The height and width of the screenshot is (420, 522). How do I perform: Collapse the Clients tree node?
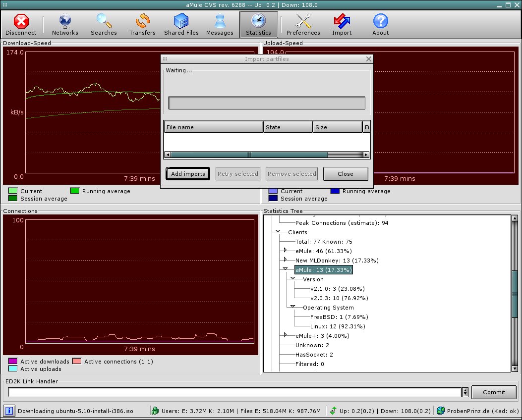tap(278, 231)
